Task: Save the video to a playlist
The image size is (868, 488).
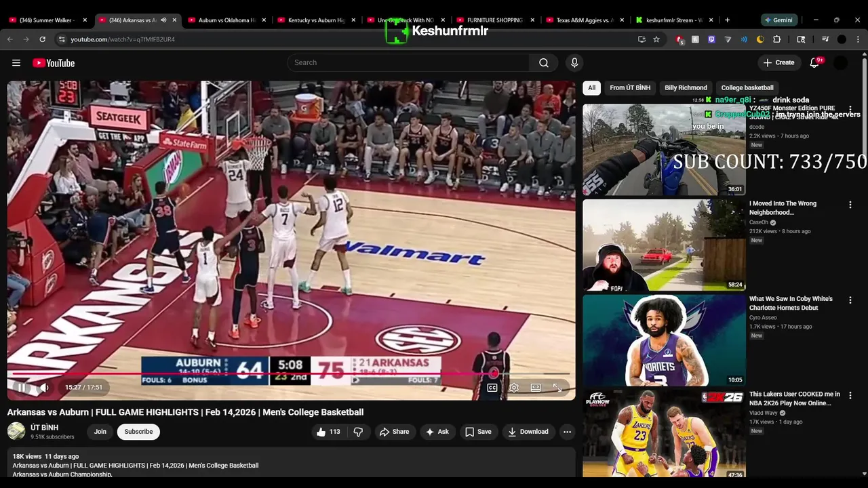Action: [478, 432]
